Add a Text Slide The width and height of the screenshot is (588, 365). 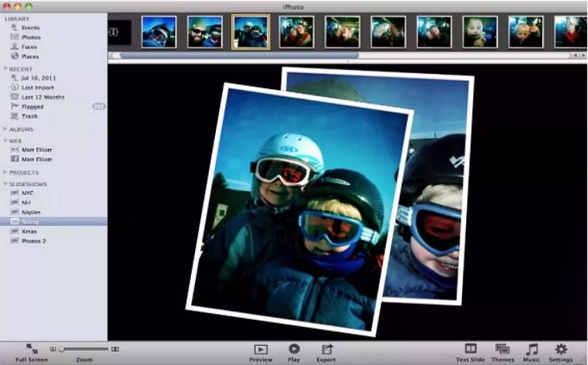[x=470, y=348]
